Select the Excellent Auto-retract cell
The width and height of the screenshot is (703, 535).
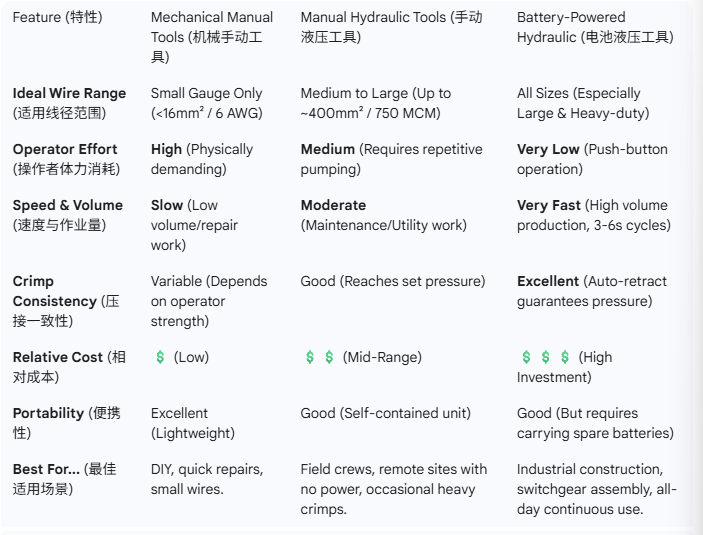point(591,291)
